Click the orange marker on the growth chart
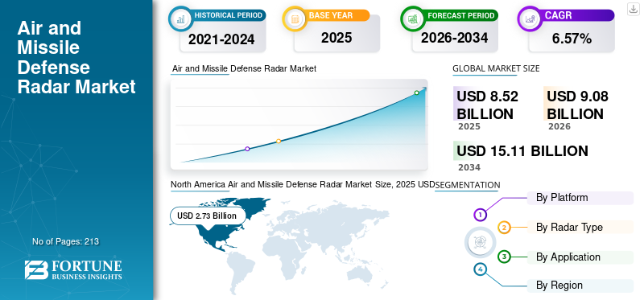 tap(279, 141)
